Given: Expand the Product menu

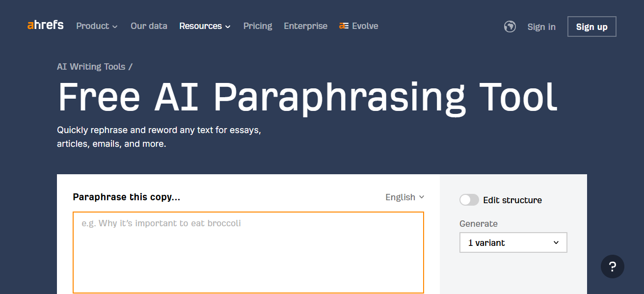Looking at the screenshot, I should [x=97, y=26].
